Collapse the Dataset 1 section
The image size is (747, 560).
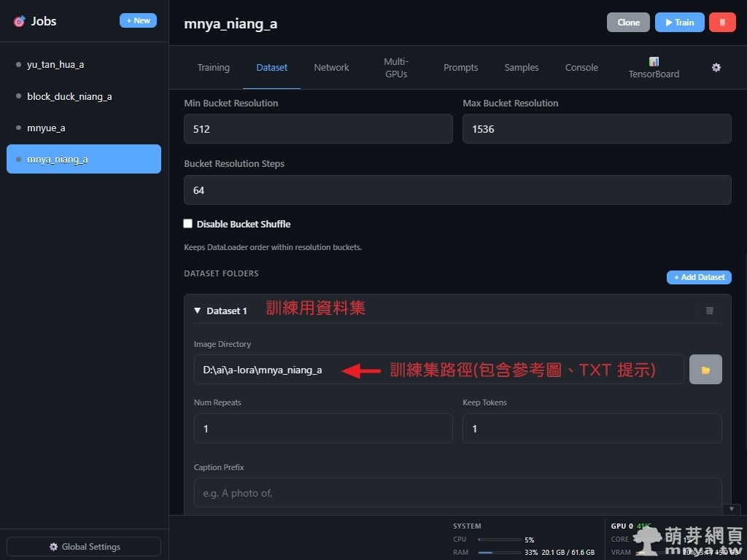pos(198,311)
